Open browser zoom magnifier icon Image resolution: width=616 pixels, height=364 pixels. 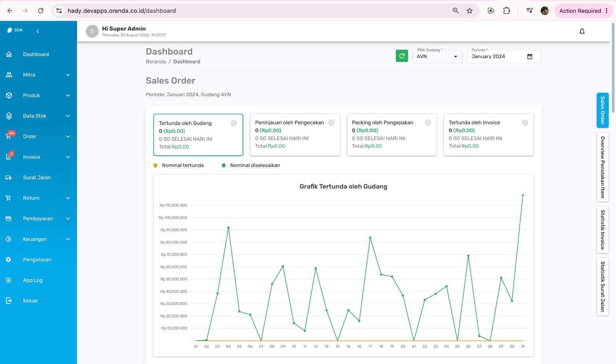456,11
